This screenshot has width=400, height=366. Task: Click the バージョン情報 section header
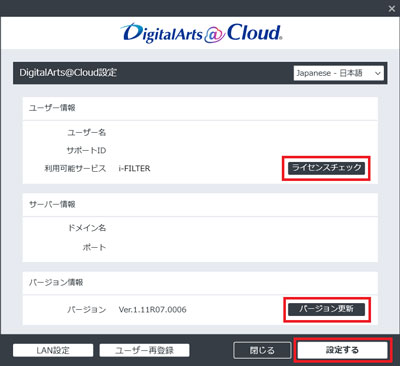[x=56, y=283]
